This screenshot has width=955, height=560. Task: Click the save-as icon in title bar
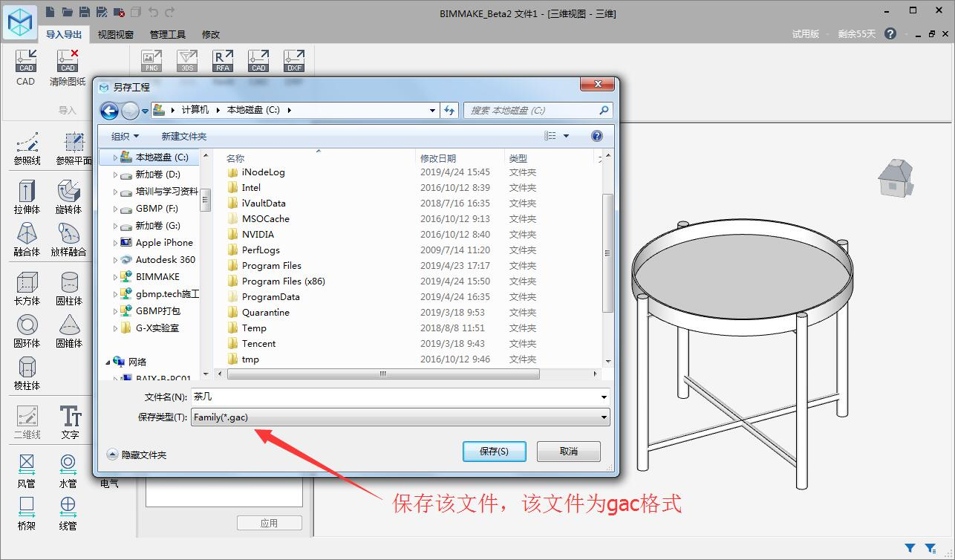coord(102,12)
